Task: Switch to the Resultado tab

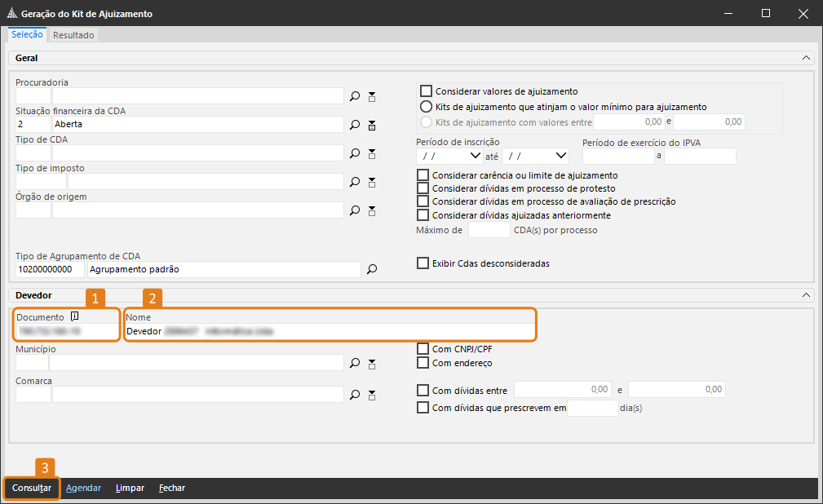Action: (x=74, y=35)
